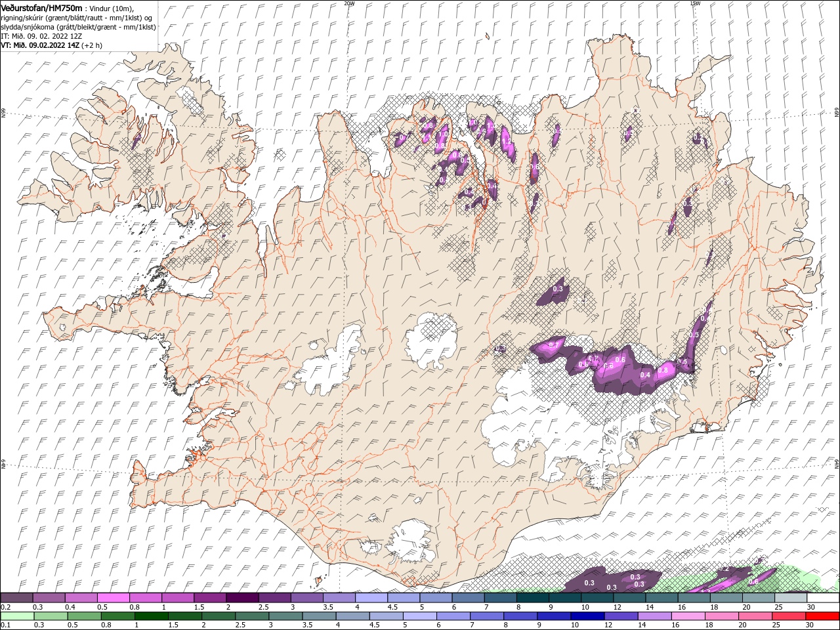Pick the bright red 30 swatch in the lower legend row
Image resolution: width=840 pixels, height=630 pixels.
(x=823, y=616)
